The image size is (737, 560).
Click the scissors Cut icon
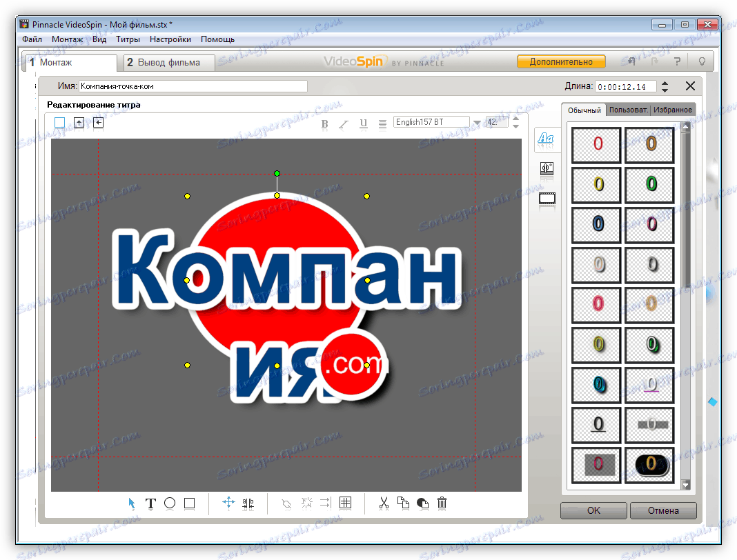[384, 503]
